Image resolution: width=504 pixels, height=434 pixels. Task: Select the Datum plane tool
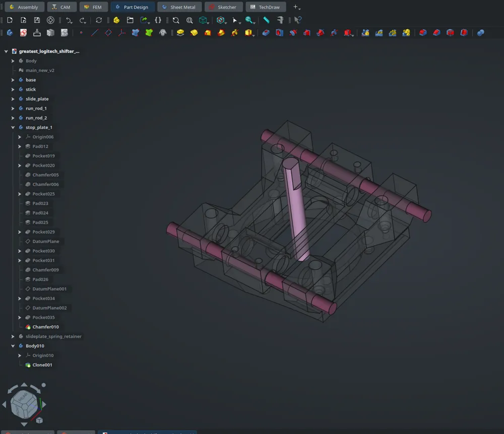pos(108,33)
